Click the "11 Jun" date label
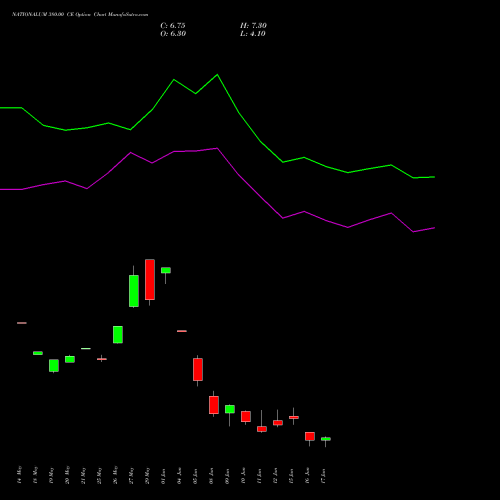500x500 pixels. point(259,475)
